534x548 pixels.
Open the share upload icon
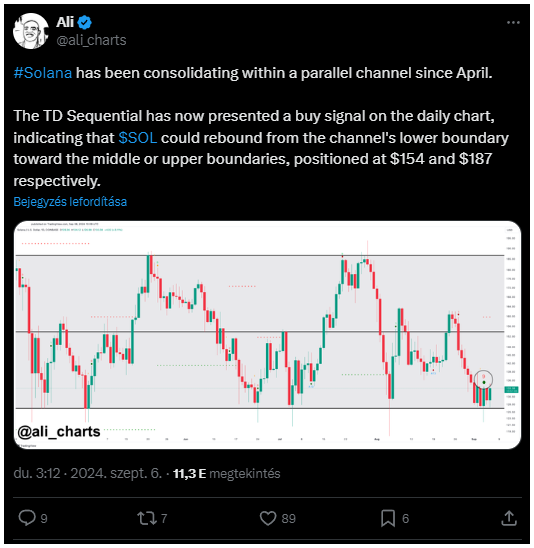click(509, 518)
